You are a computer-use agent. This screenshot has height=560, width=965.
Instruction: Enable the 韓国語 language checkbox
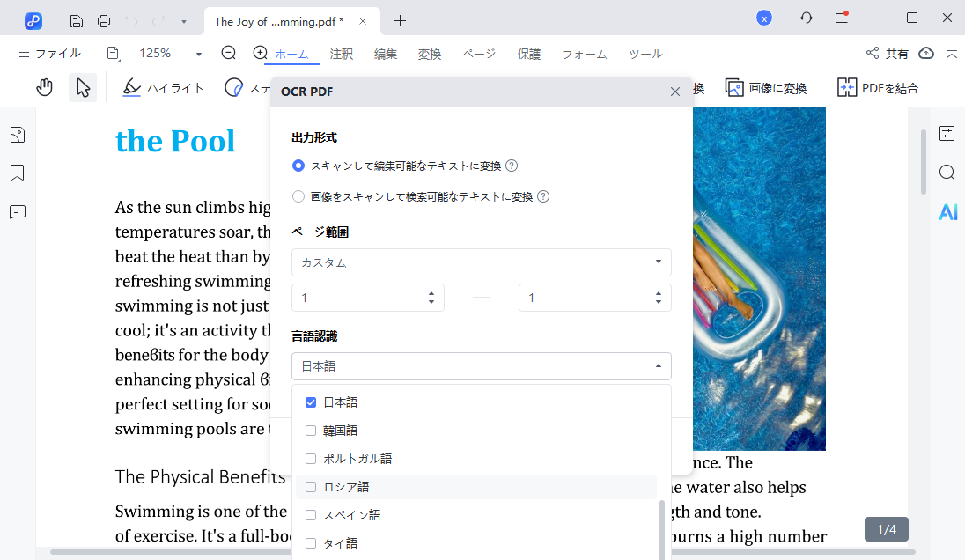pos(311,430)
